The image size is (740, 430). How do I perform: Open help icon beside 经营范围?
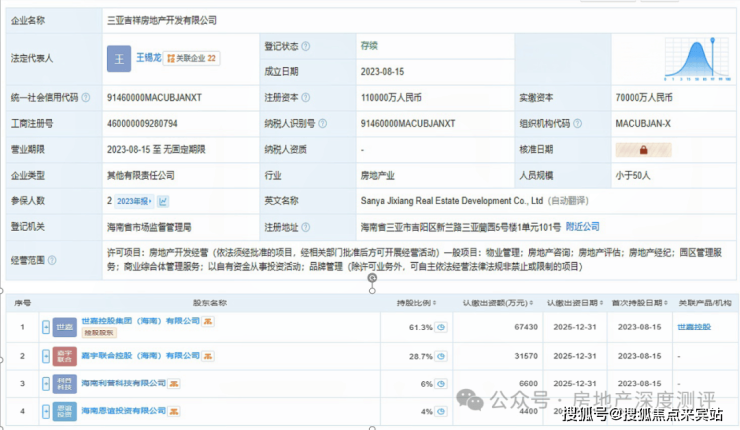pos(52,260)
